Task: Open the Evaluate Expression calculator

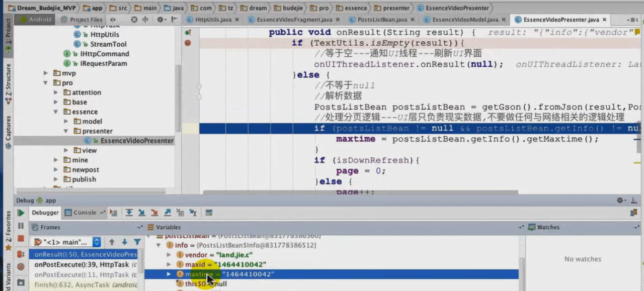Action: [209, 213]
